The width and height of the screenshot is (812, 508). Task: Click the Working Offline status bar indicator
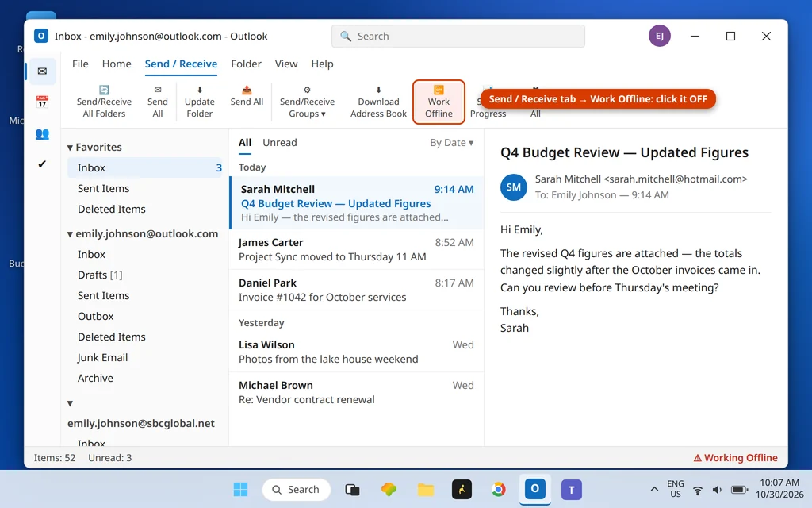[x=735, y=458]
